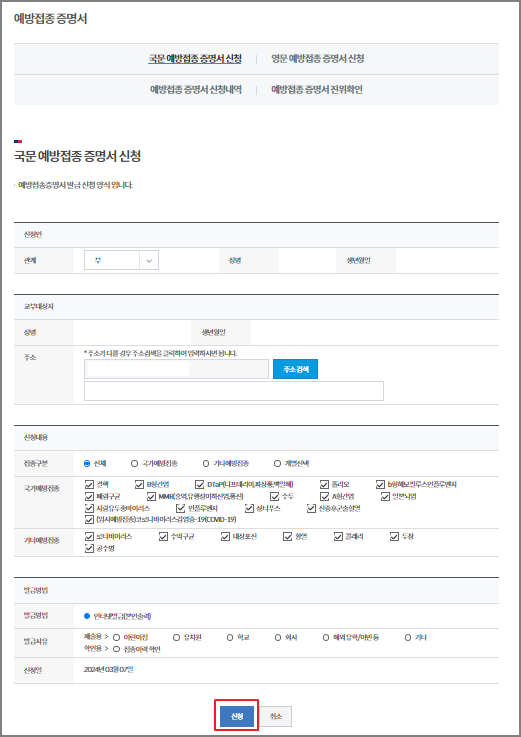Toggle the 콜레라 checkbox
Image resolution: width=521 pixels, height=737 pixels.
click(338, 536)
